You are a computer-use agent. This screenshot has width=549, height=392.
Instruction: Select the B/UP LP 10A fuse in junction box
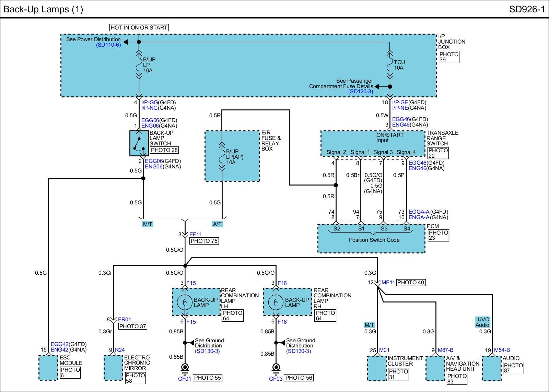coord(139,65)
